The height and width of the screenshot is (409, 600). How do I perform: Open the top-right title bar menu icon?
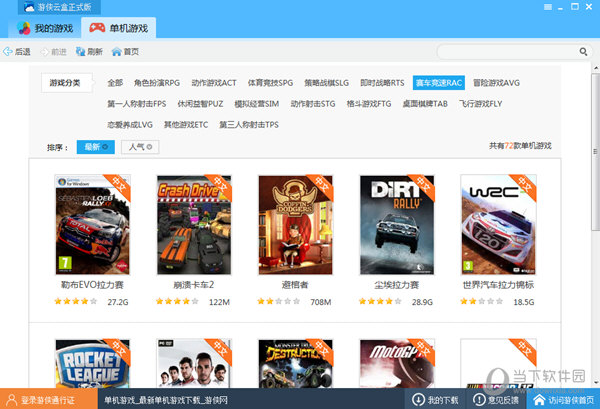point(548,7)
